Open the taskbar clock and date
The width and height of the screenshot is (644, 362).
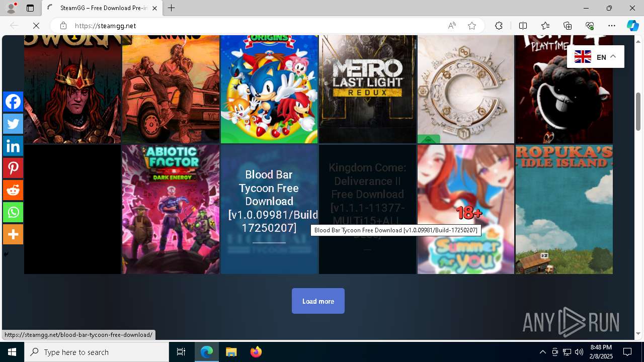pyautogui.click(x=601, y=352)
